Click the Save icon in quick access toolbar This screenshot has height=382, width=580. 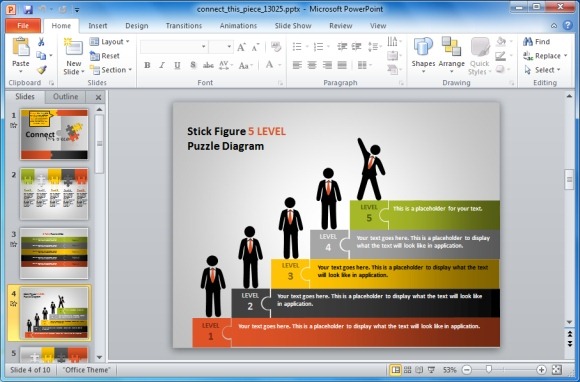(28, 9)
